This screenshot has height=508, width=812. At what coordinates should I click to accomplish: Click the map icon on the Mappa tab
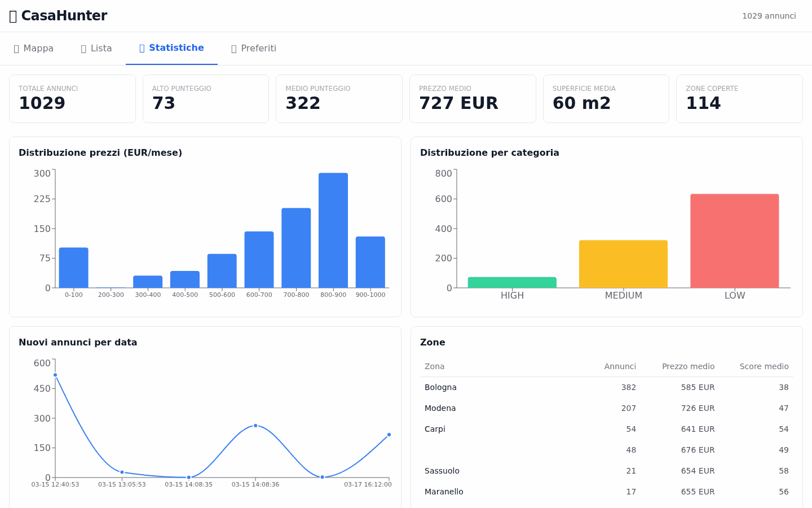tap(16, 49)
